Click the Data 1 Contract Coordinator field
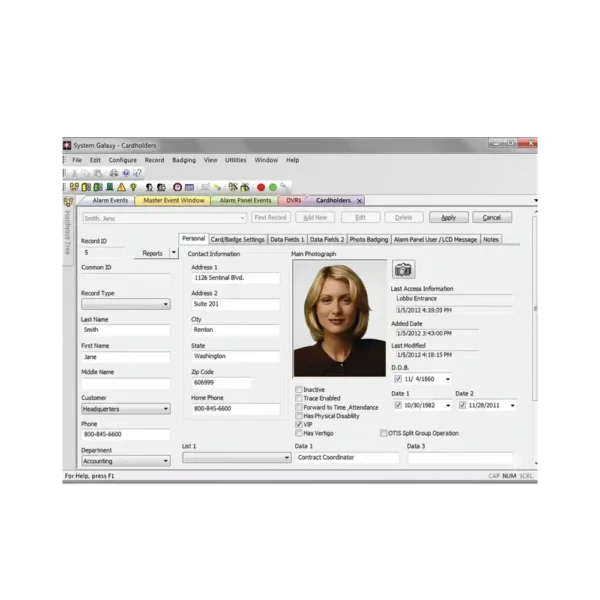This screenshot has height=600, width=600. [x=347, y=458]
